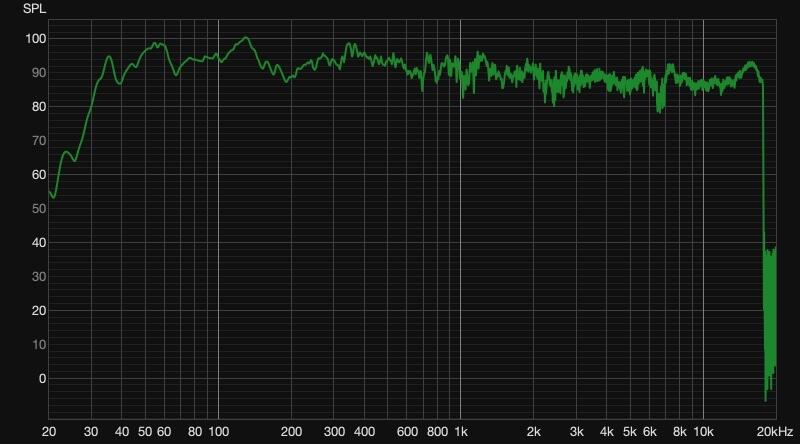This screenshot has width=800, height=444.
Task: Click the 800 frequency axis label
Action: pyautogui.click(x=437, y=432)
